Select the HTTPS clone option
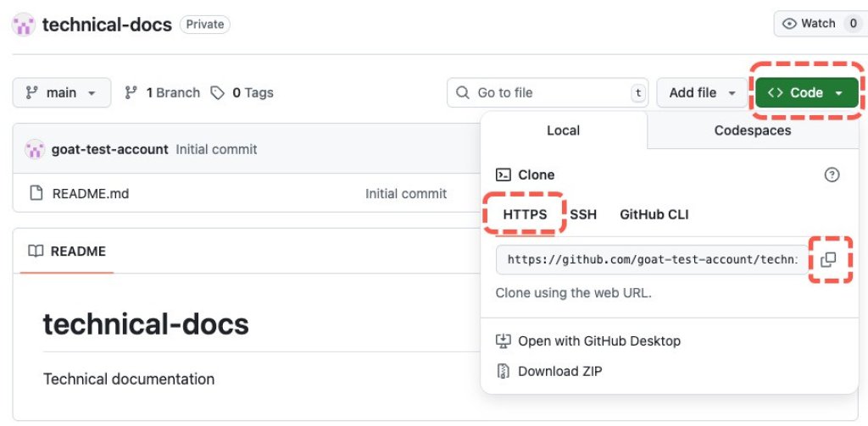The image size is (868, 426). click(525, 214)
